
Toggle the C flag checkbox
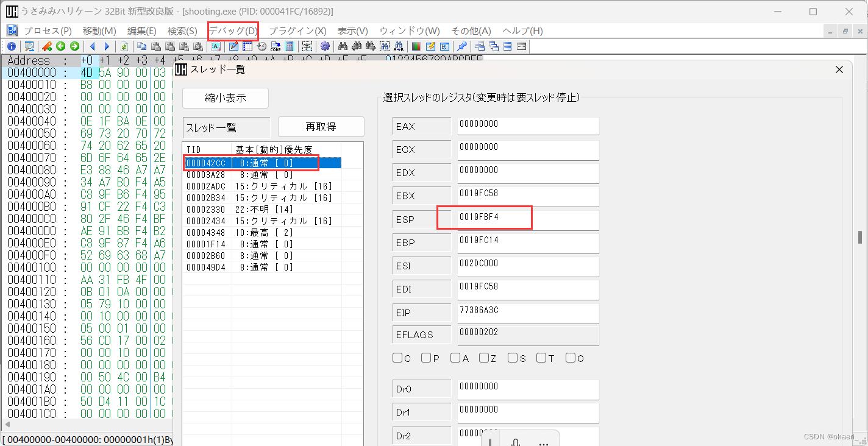tap(397, 358)
